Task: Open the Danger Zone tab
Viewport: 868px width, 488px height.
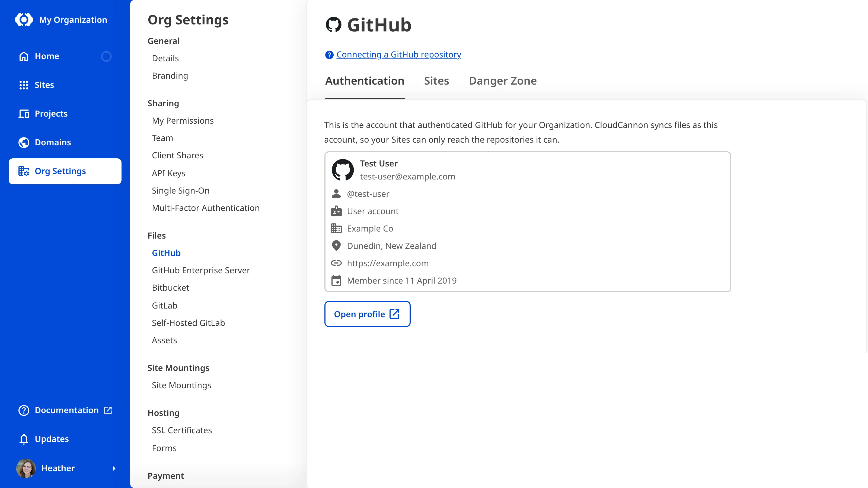Action: click(x=503, y=81)
